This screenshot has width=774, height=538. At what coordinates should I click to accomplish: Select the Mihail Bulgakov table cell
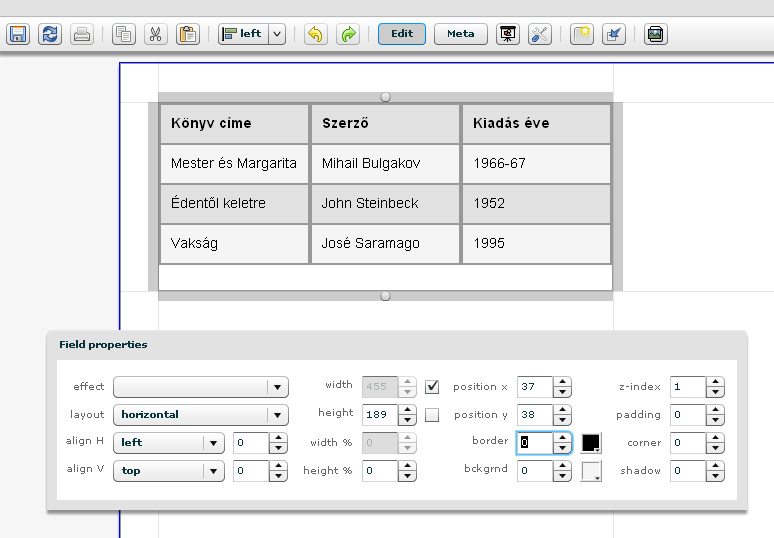[385, 163]
